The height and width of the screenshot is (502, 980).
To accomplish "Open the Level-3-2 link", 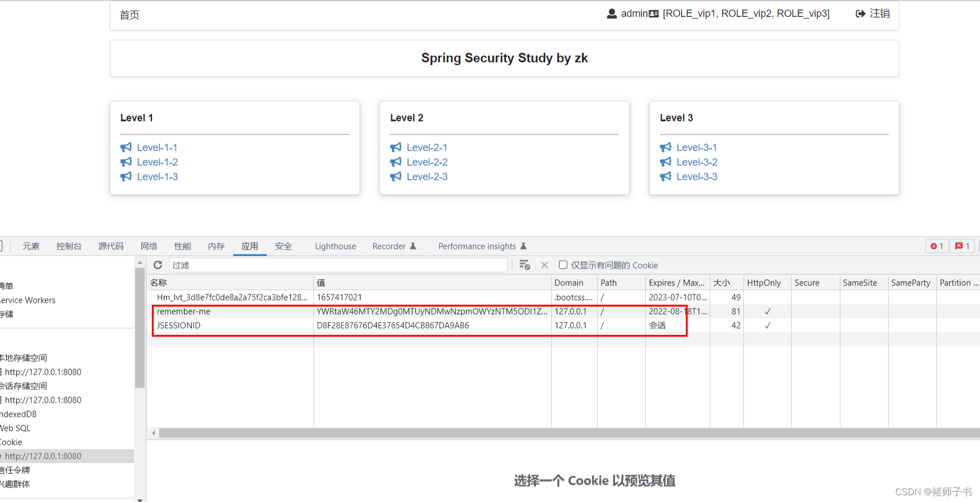I will coord(697,162).
